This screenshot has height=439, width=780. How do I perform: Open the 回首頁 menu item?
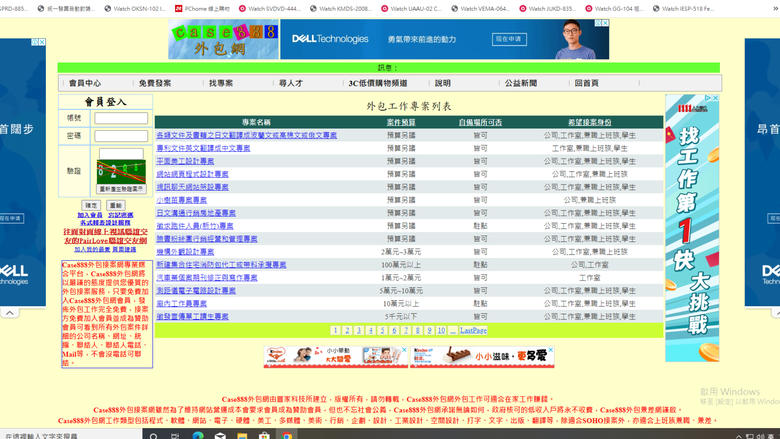pyautogui.click(x=586, y=83)
